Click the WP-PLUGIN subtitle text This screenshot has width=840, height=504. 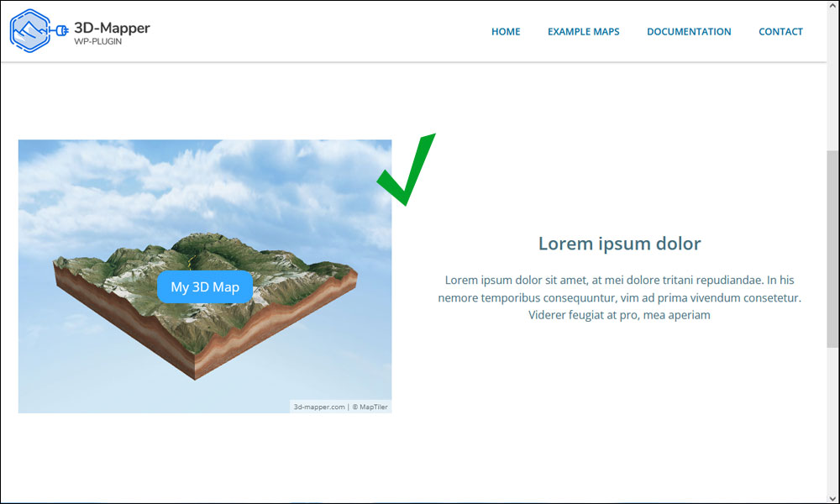(x=98, y=42)
